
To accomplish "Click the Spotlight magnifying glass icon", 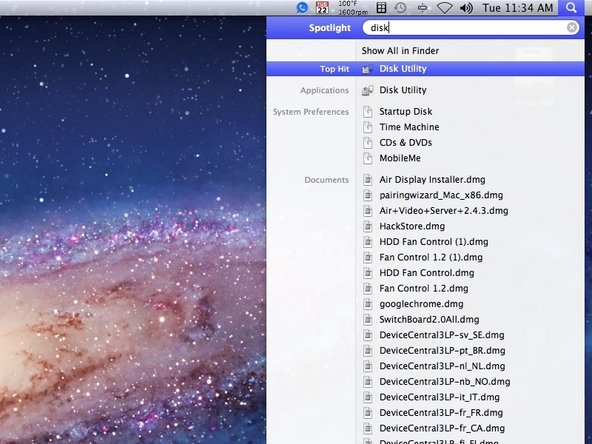I will click(571, 8).
